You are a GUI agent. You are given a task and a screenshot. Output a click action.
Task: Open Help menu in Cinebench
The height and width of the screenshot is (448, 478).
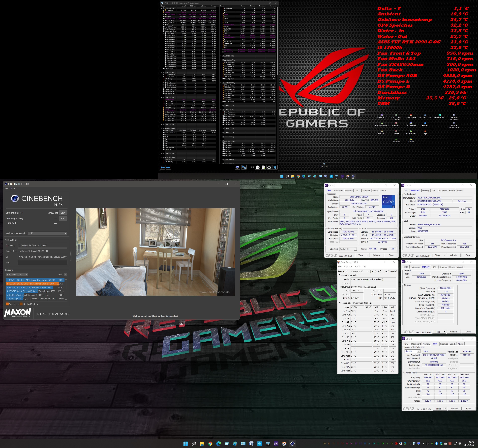(12, 189)
